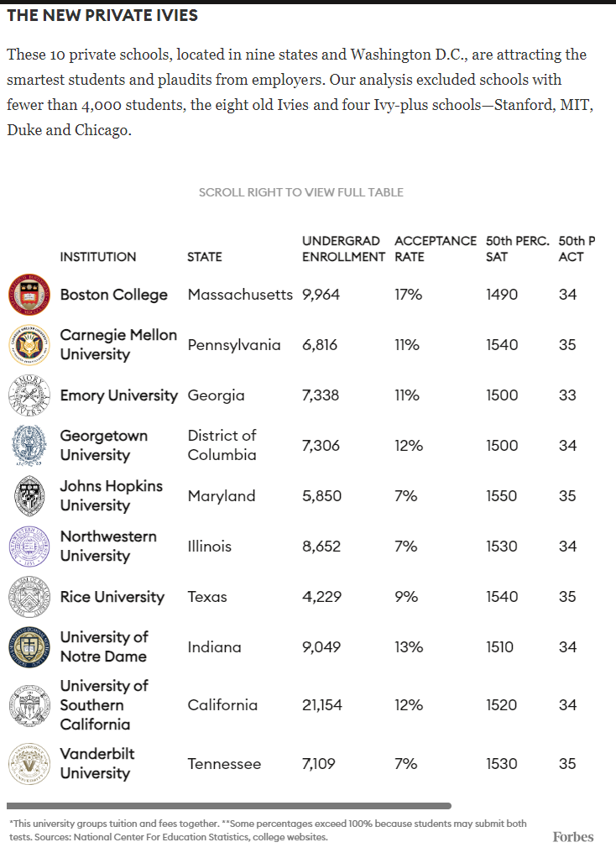The image size is (616, 858).
Task: Click the Forbes logo in footer
Action: coord(573,836)
